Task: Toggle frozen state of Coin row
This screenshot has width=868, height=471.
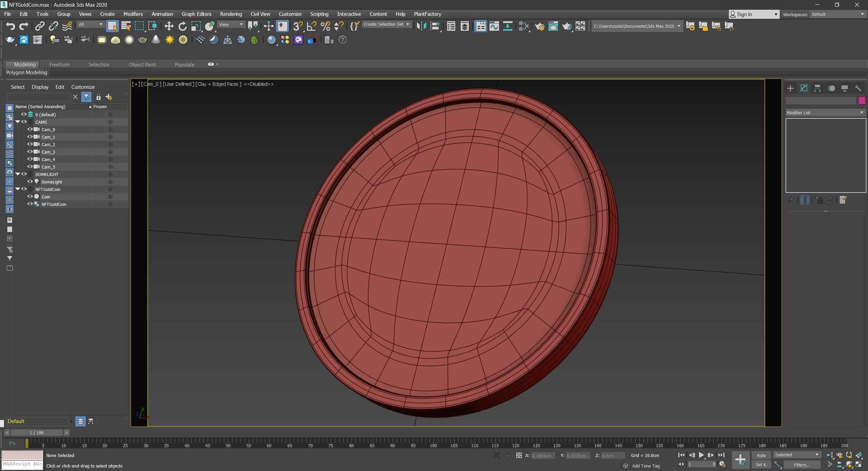Action: pyautogui.click(x=110, y=197)
